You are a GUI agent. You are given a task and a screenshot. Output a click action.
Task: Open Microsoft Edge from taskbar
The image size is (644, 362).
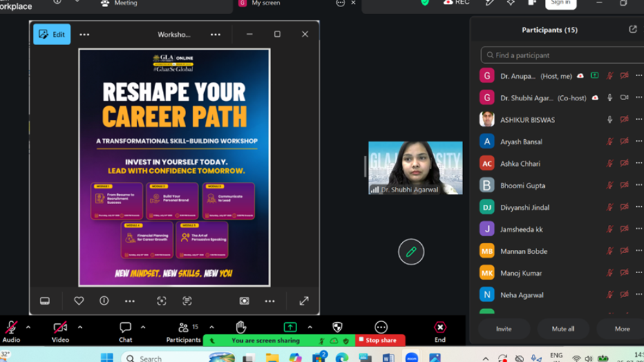(x=341, y=357)
